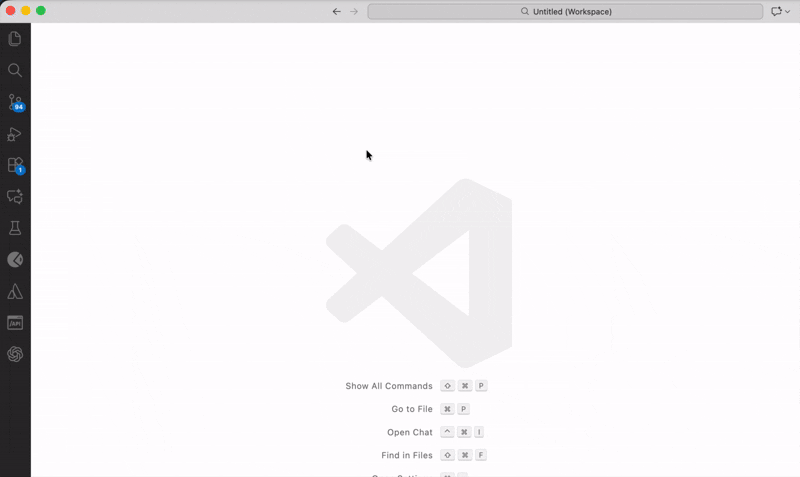
Task: Open Source Control view with 94 badge
Action: pos(15,103)
